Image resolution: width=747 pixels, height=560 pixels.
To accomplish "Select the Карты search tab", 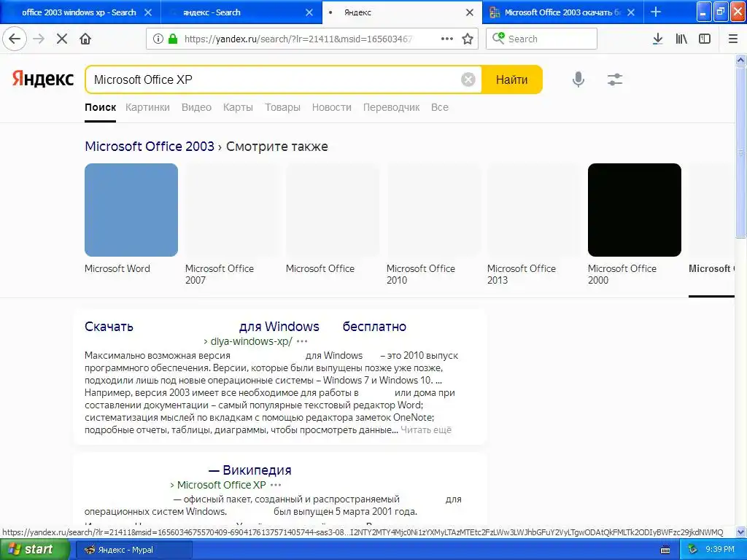I will [x=238, y=107].
